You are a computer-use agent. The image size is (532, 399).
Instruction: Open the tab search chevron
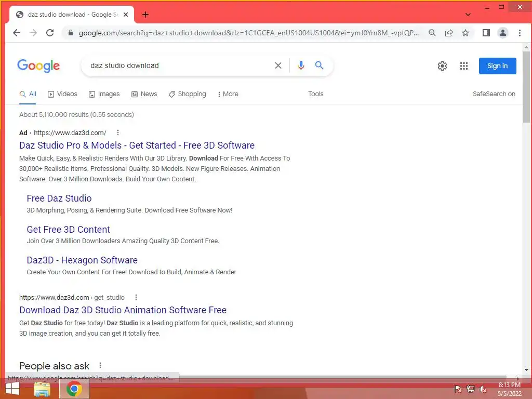point(468,15)
